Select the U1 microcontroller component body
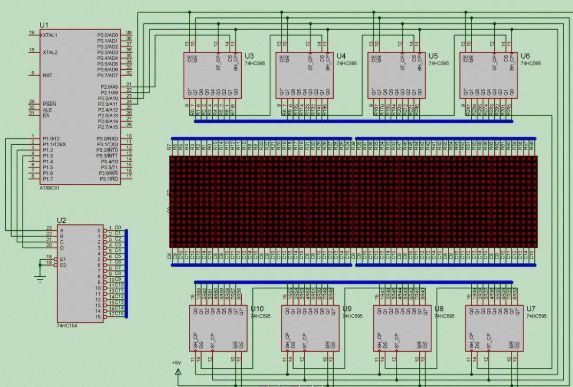The height and width of the screenshot is (387, 573). [80, 107]
